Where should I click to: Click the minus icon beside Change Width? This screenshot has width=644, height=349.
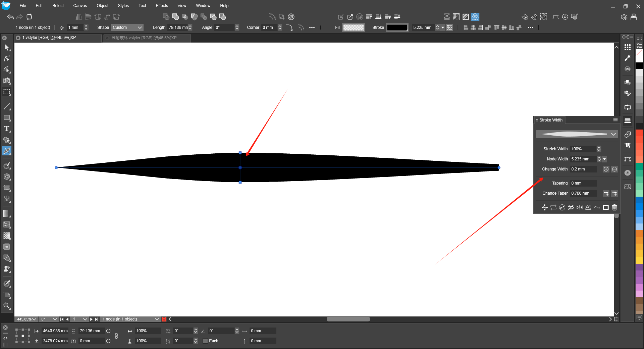click(x=614, y=169)
